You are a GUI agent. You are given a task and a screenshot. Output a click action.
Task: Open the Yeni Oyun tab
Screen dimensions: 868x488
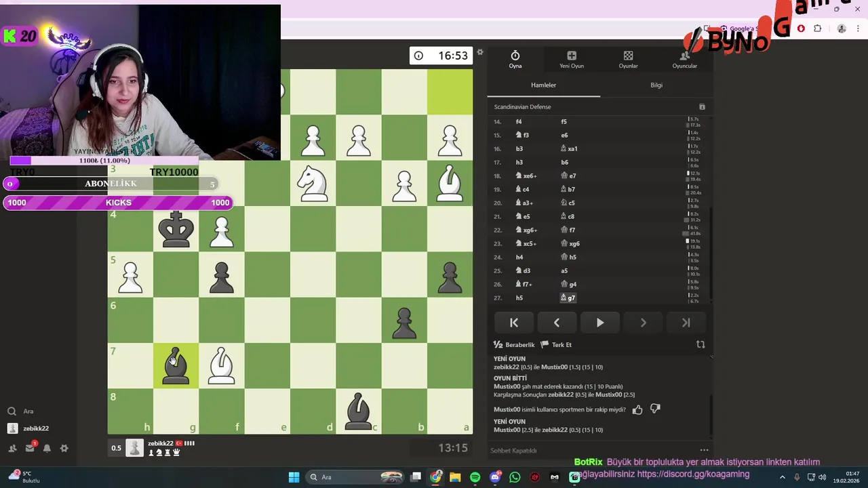pyautogui.click(x=572, y=60)
